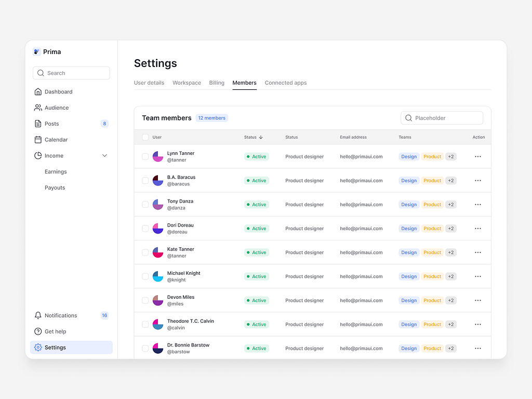This screenshot has width=532, height=399.
Task: Expand Kate Tanner's +2 extra teams
Action: (x=450, y=252)
